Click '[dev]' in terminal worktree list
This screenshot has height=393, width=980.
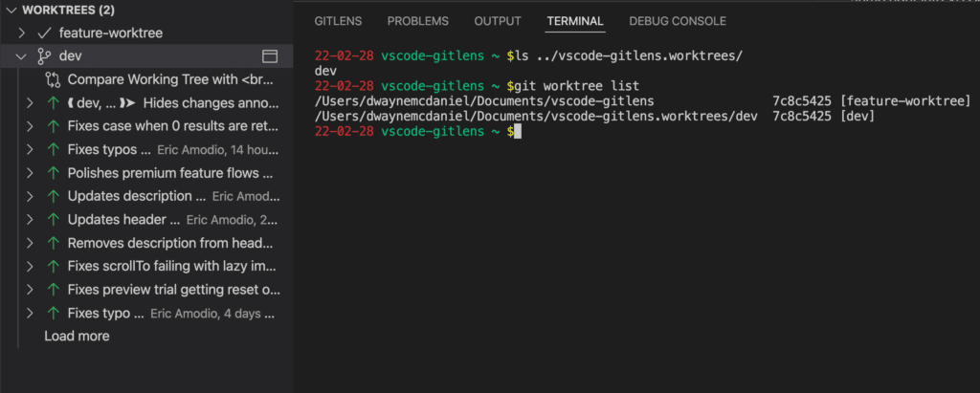pos(857,117)
